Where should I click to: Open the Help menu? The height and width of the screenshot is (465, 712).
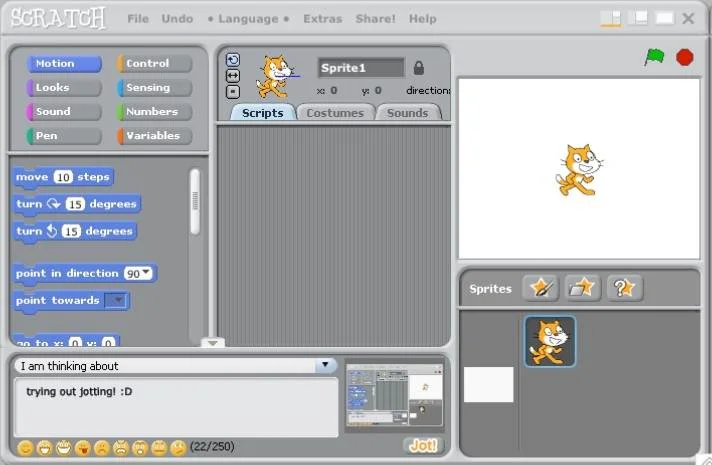click(x=422, y=19)
